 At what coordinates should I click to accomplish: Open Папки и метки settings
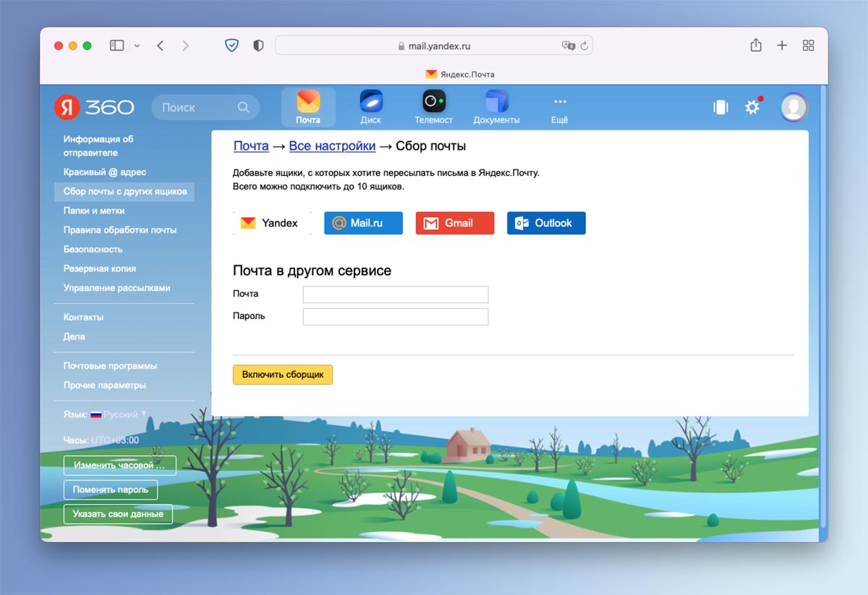(x=94, y=211)
